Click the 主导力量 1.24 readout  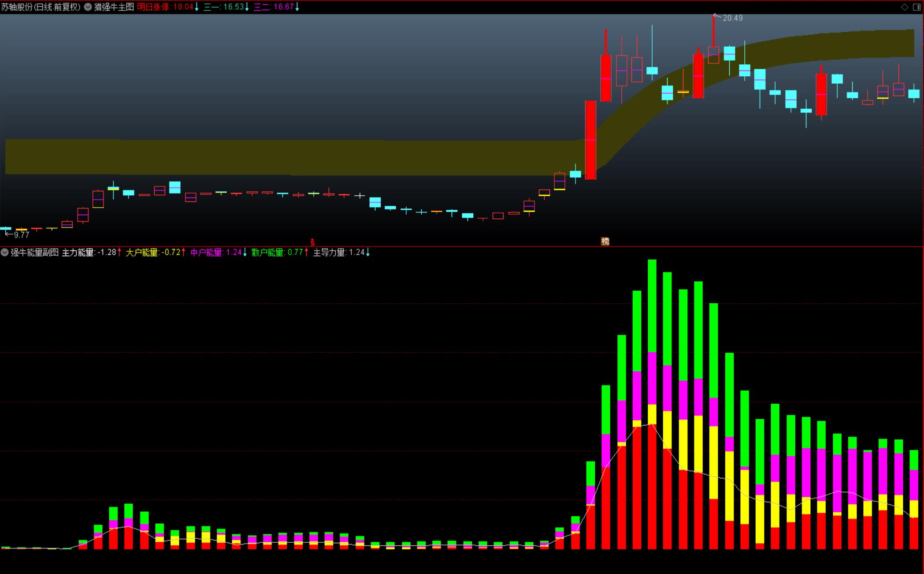click(339, 253)
